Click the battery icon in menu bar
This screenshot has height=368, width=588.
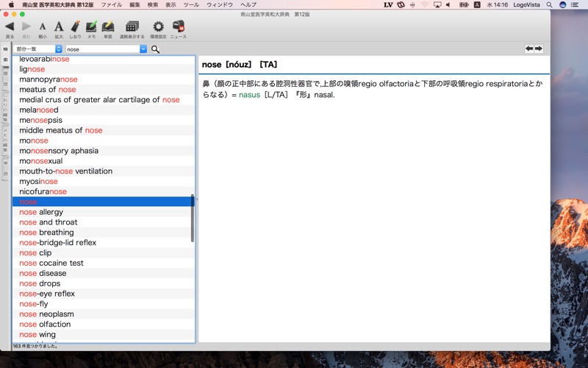(x=464, y=5)
